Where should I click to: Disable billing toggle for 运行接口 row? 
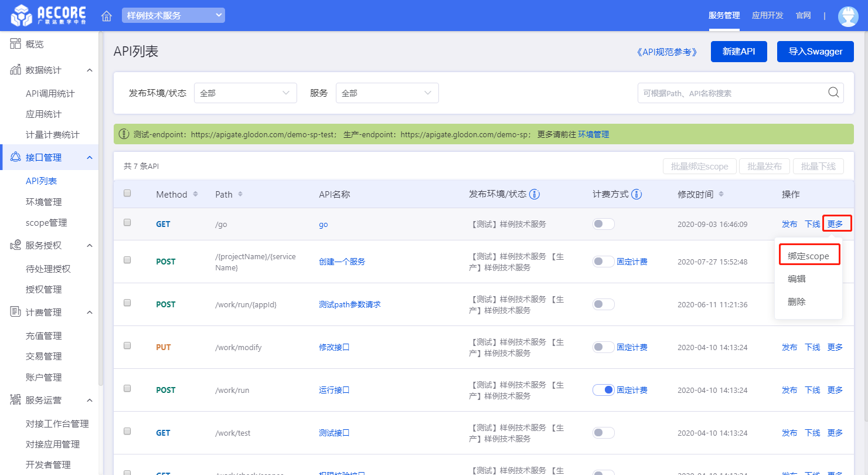(603, 390)
